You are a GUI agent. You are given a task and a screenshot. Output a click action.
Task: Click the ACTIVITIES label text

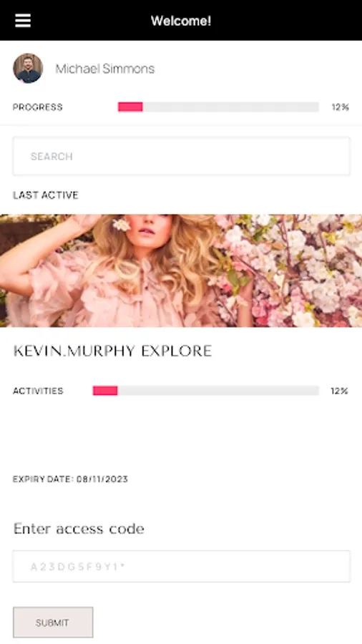[x=38, y=391]
